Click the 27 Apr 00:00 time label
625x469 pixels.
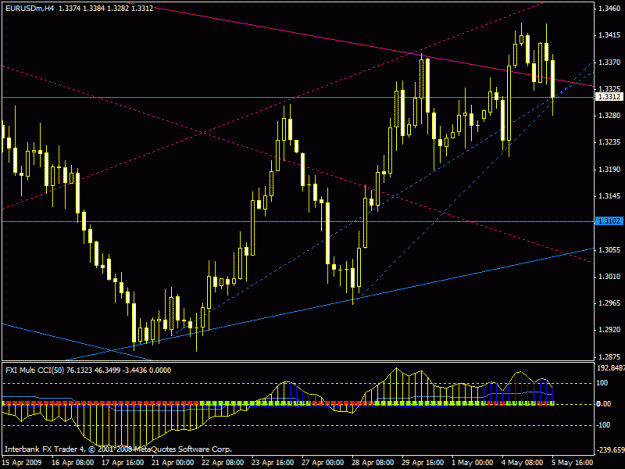point(322,463)
